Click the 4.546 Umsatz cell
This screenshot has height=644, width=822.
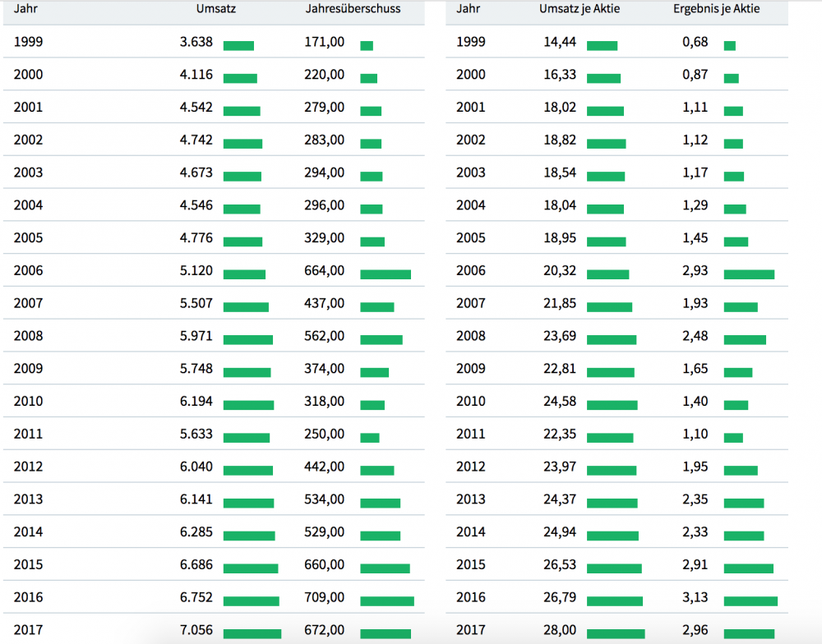click(x=196, y=205)
